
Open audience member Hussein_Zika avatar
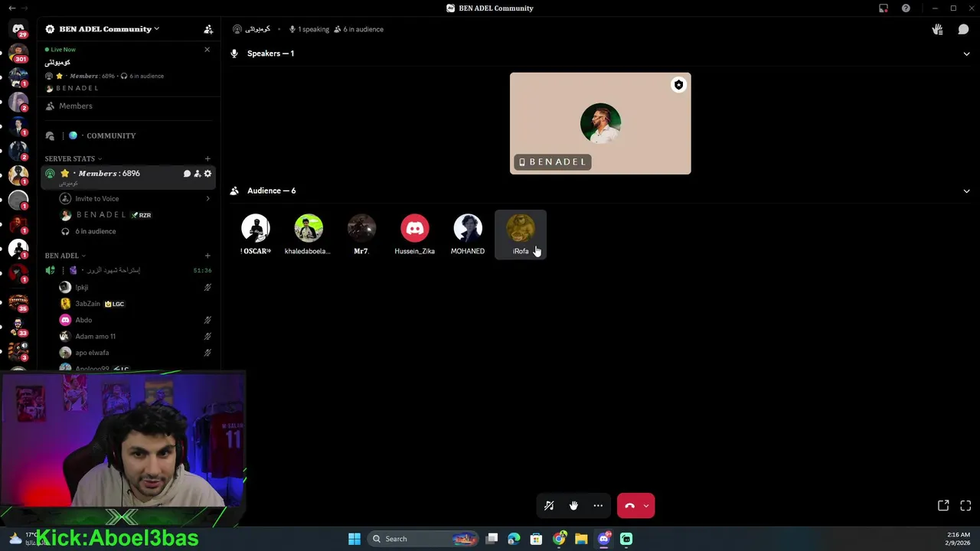click(x=415, y=228)
